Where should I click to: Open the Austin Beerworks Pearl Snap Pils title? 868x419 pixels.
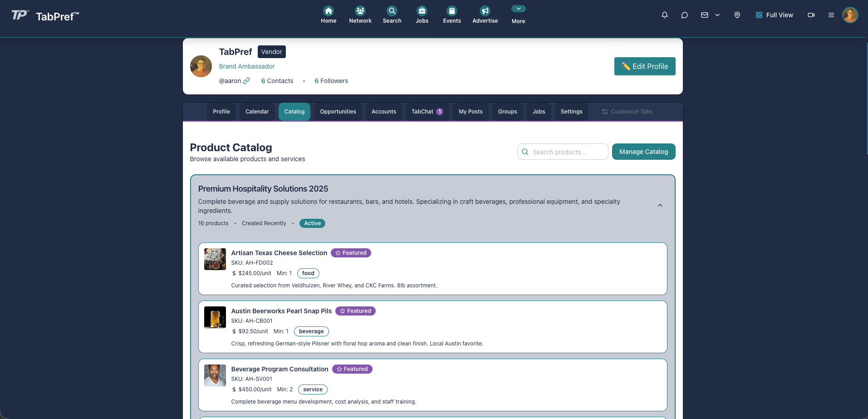pyautogui.click(x=281, y=311)
